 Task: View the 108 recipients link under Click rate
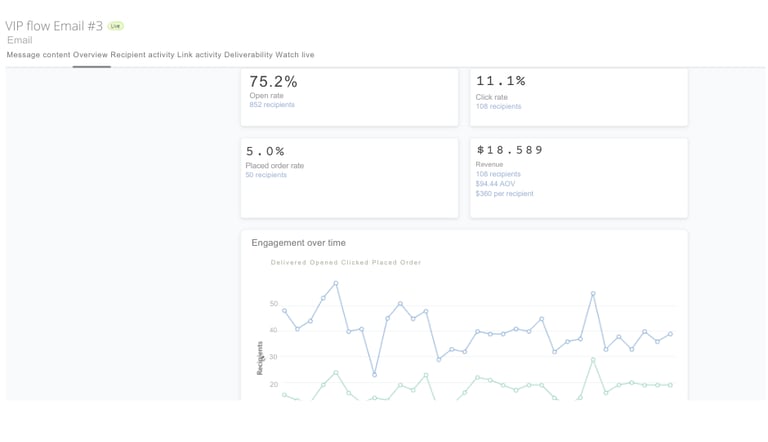pyautogui.click(x=498, y=106)
